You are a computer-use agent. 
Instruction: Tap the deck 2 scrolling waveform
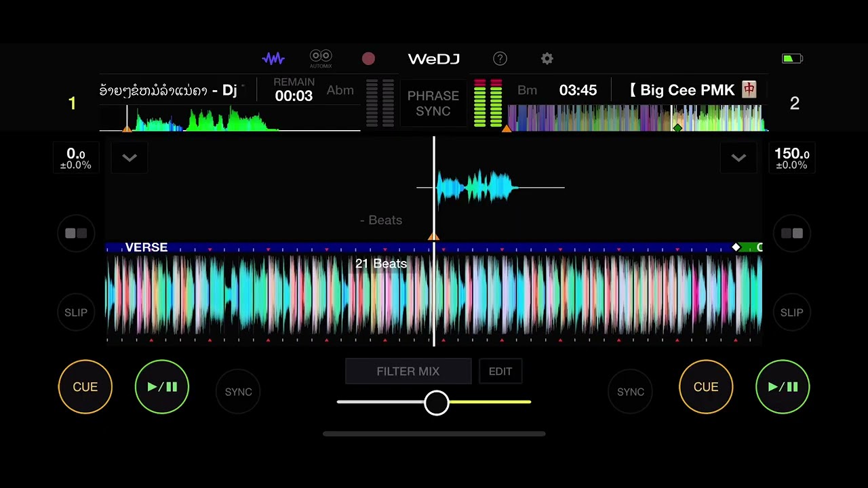coord(434,295)
